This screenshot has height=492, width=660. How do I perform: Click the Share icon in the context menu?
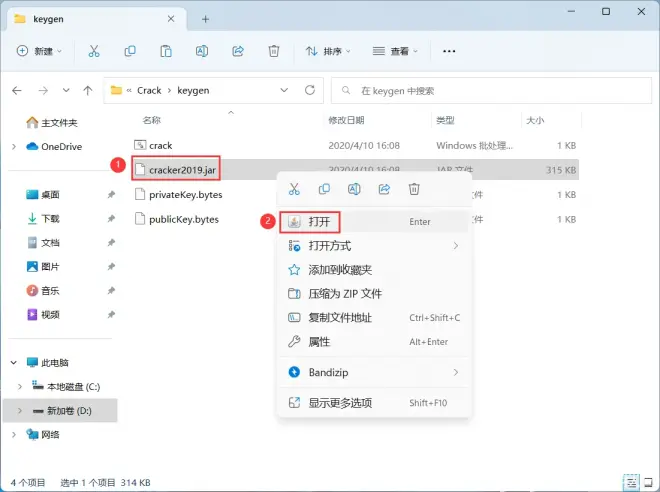[x=384, y=189]
